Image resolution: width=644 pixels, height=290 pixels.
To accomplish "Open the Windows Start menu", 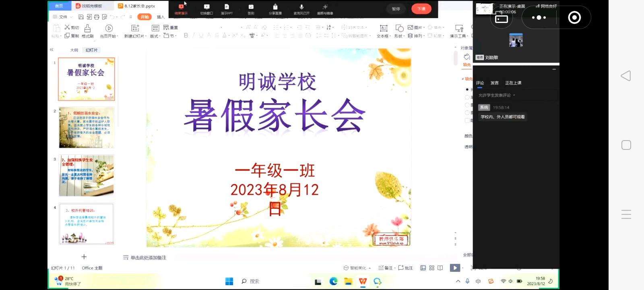I will [229, 281].
